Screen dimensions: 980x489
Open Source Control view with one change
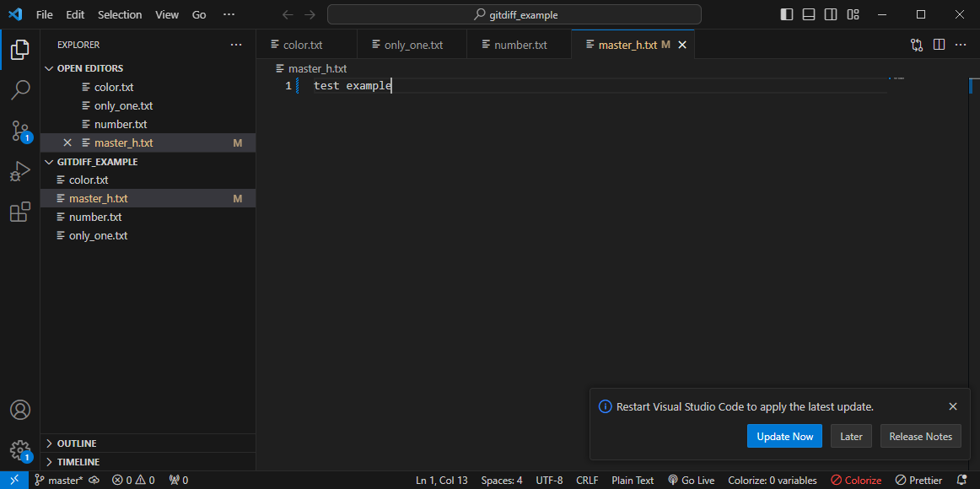coord(20,132)
